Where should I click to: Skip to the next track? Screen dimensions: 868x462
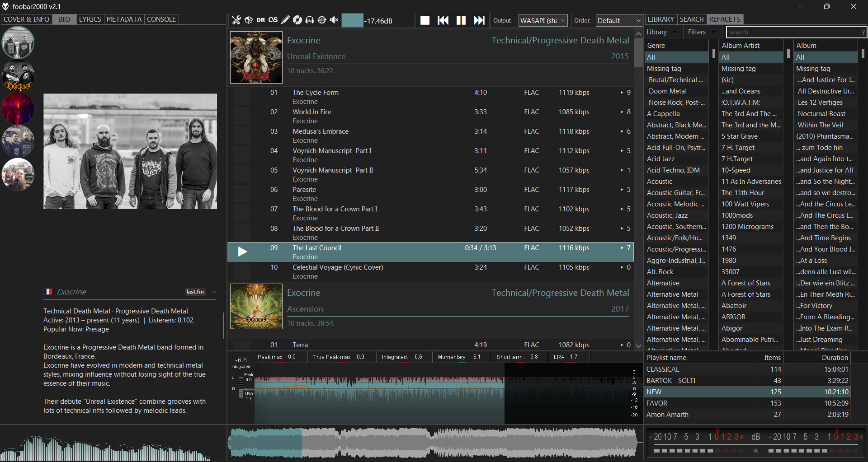(479, 20)
